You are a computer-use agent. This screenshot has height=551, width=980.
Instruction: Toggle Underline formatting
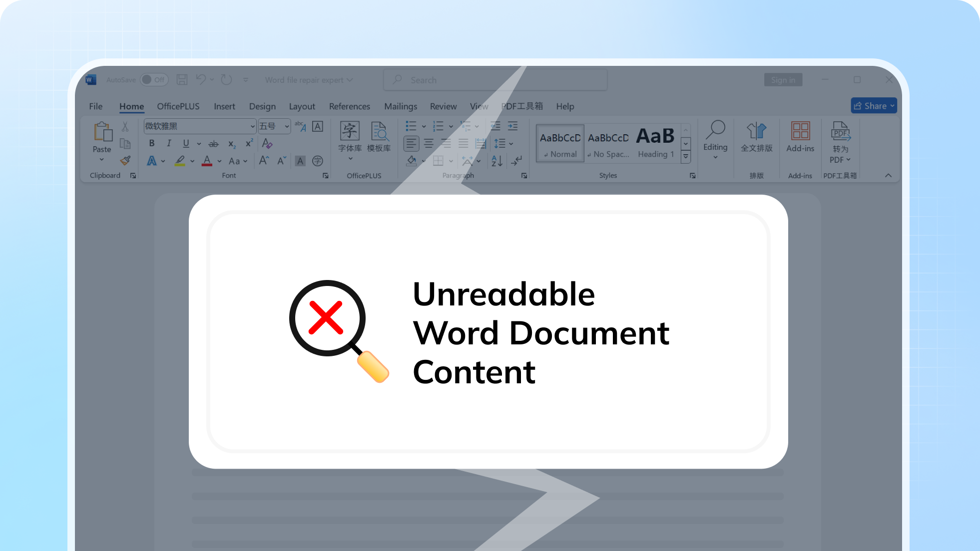click(x=186, y=144)
